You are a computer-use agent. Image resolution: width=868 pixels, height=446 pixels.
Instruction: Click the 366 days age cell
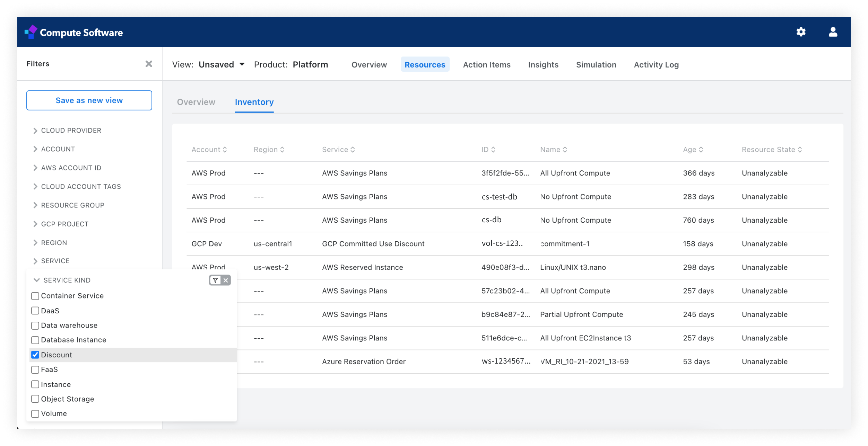(x=699, y=173)
